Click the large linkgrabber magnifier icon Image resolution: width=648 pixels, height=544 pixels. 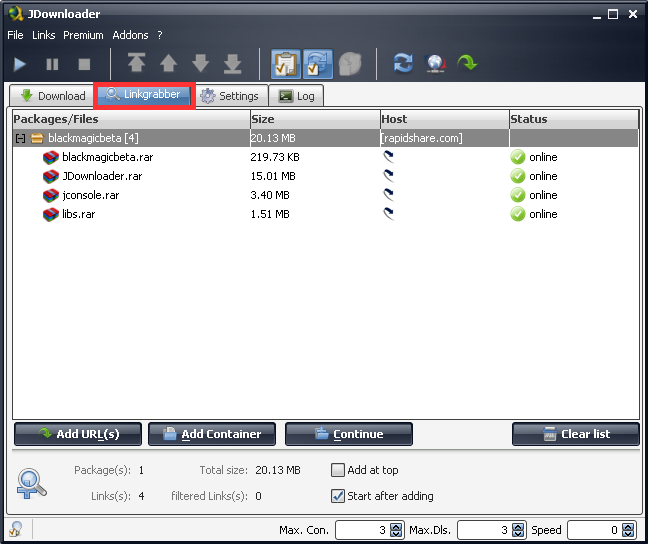32,484
